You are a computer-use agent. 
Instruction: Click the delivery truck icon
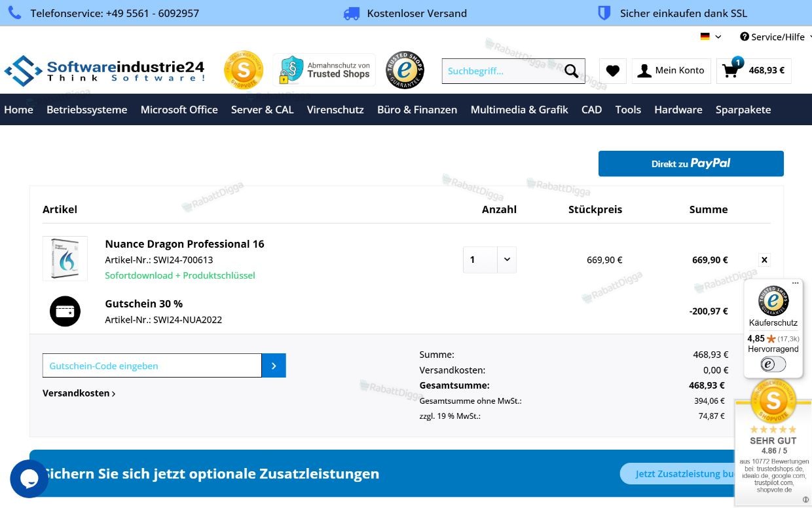[352, 13]
